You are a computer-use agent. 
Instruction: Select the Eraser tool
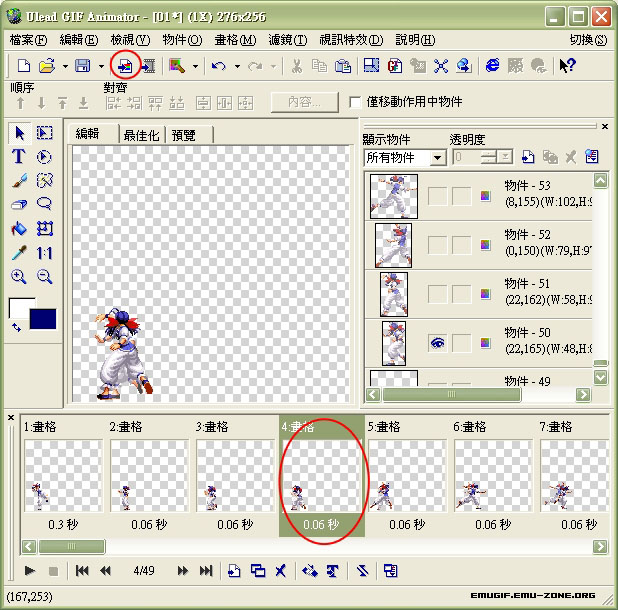(x=19, y=205)
